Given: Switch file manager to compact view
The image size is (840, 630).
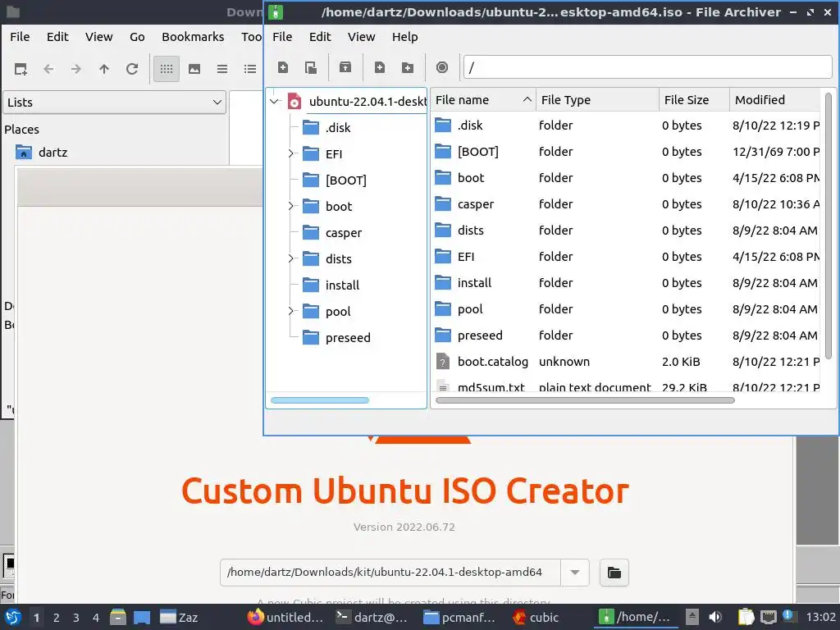Looking at the screenshot, I should pos(222,69).
